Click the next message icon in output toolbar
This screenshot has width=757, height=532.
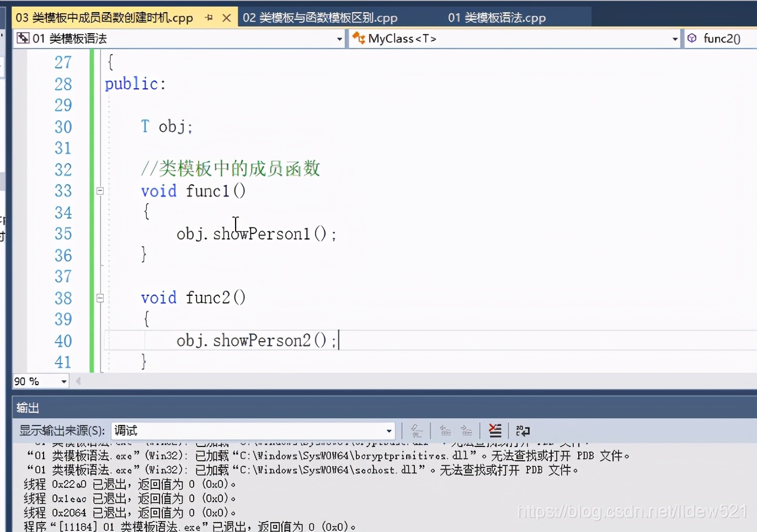466,430
